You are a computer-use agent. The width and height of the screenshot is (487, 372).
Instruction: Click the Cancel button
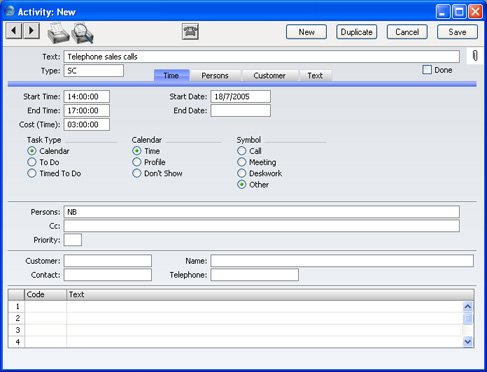[407, 32]
